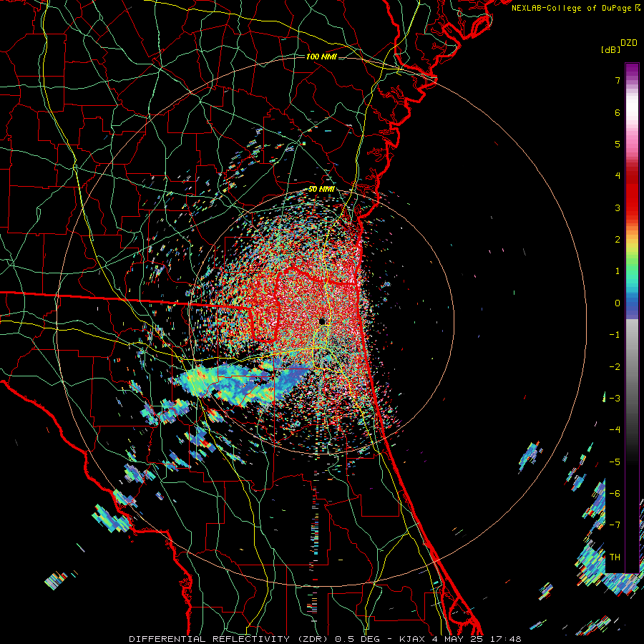The width and height of the screenshot is (644, 644).
Task: Click the 7 value on the color scale
Action: [618, 80]
